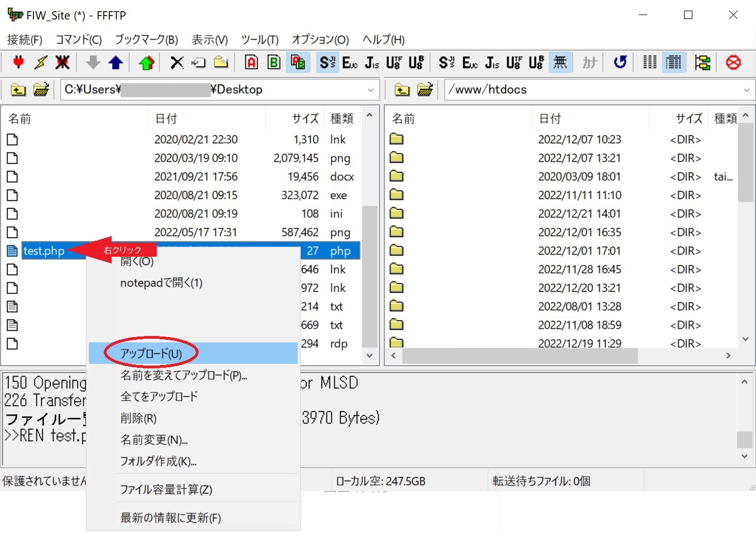This screenshot has width=756, height=533.
Task: Click the disconnect icon with red X
Action: point(62,62)
